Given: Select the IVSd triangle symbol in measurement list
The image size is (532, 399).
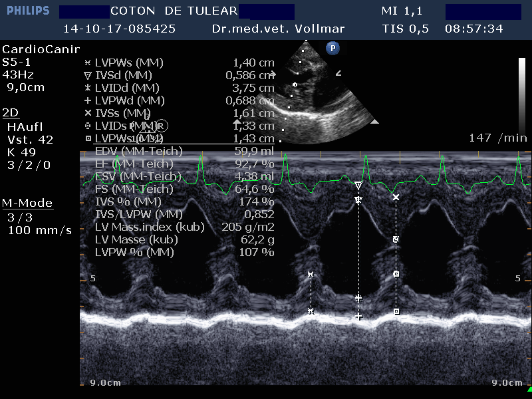Looking at the screenshot, I should coord(88,75).
